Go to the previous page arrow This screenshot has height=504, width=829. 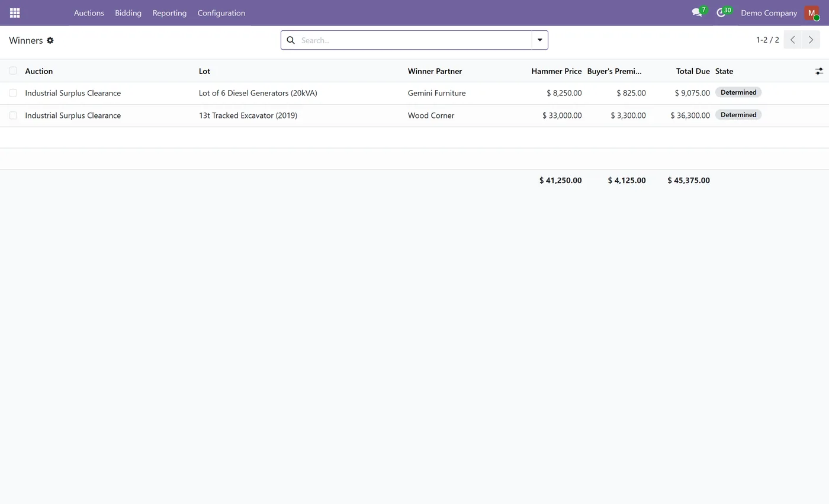[x=793, y=40]
